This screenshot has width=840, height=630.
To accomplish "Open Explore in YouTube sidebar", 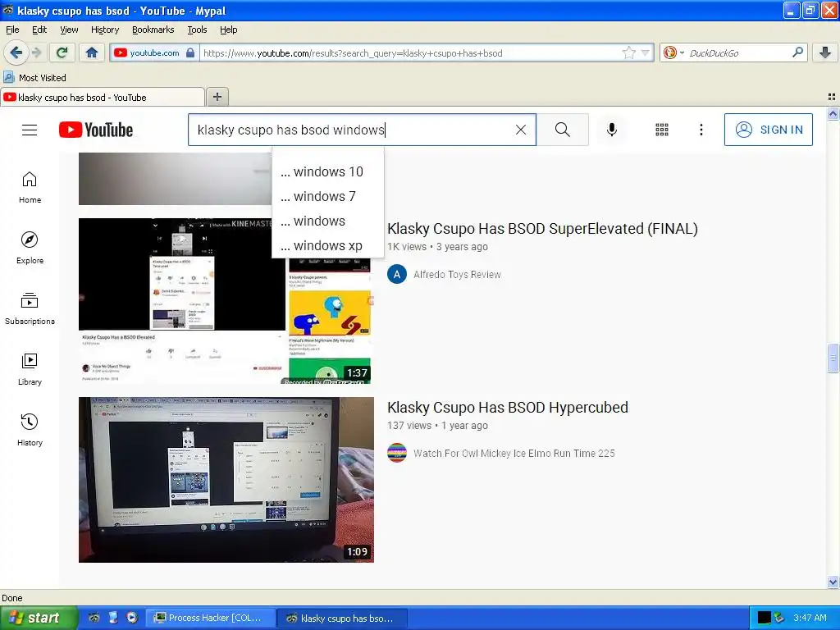I will pyautogui.click(x=30, y=248).
